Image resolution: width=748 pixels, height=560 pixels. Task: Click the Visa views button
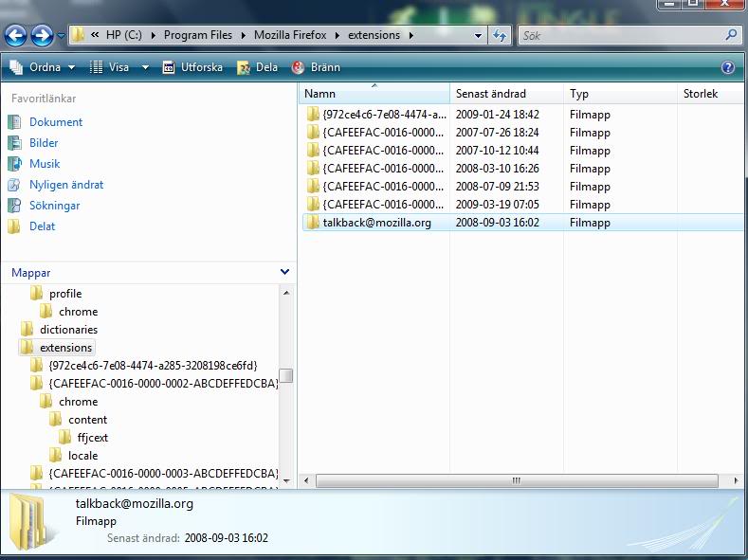pyautogui.click(x=110, y=67)
